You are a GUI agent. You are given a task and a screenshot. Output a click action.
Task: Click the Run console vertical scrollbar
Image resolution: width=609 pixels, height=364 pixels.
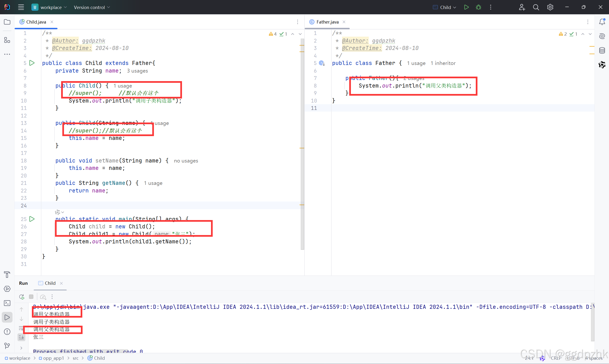tap(593, 322)
